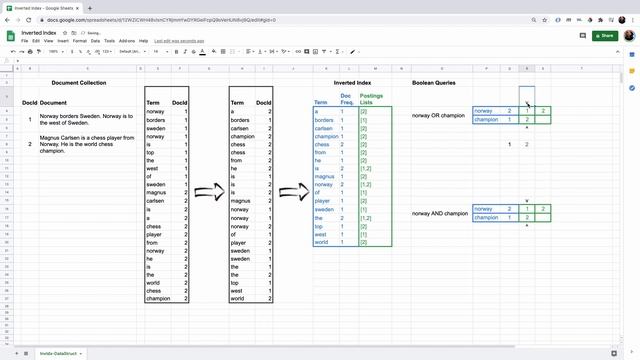
Task: Open the Chrome three-dot menu
Action: point(633,20)
